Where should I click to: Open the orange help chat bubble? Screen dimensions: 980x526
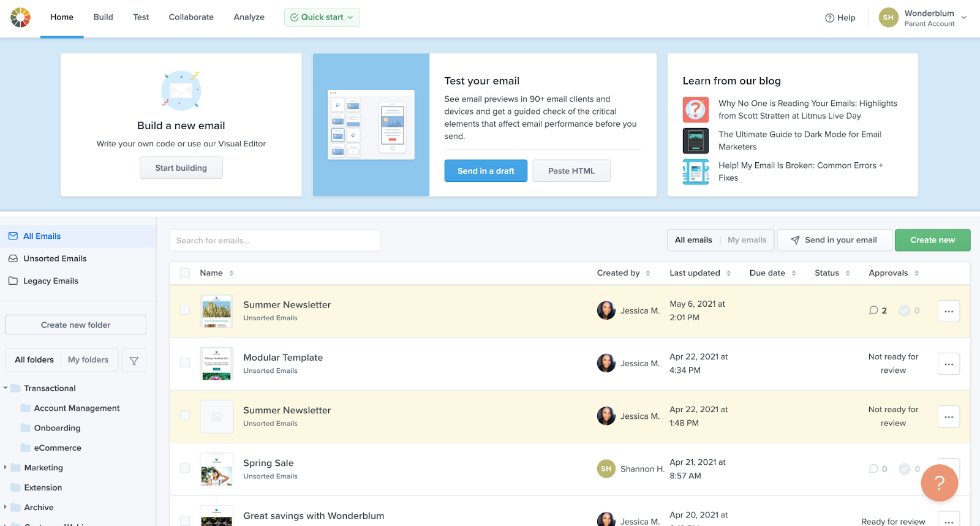(x=940, y=483)
